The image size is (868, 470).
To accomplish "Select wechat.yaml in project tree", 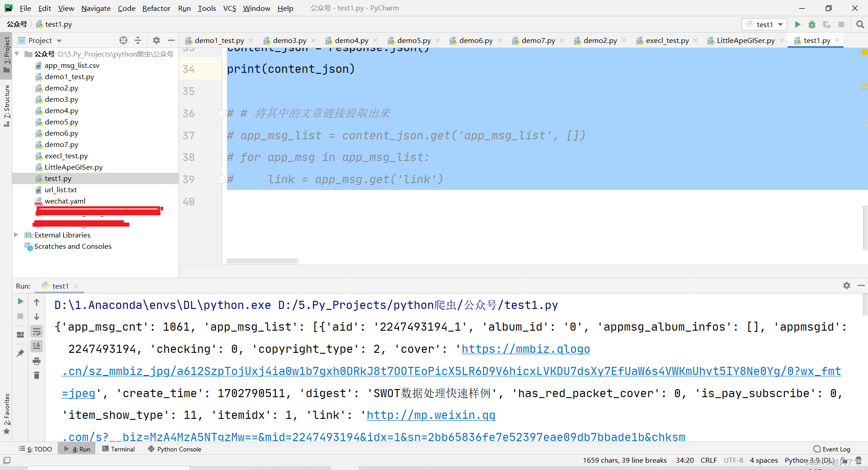I will (65, 201).
